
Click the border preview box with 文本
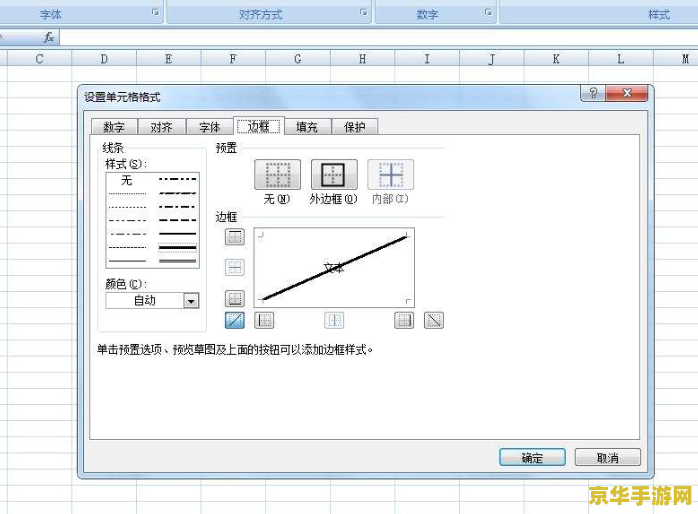coord(334,267)
